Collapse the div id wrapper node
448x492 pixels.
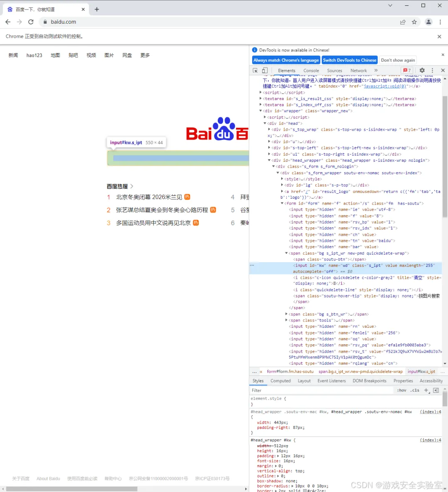261,111
